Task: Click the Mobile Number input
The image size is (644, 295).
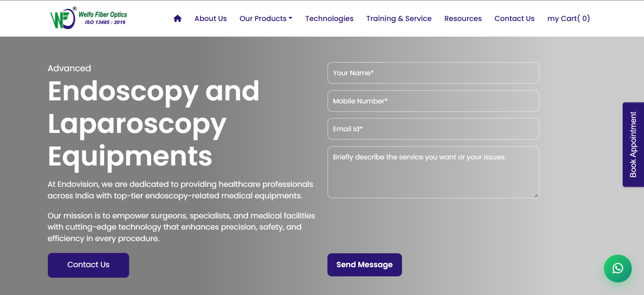Action: click(433, 101)
